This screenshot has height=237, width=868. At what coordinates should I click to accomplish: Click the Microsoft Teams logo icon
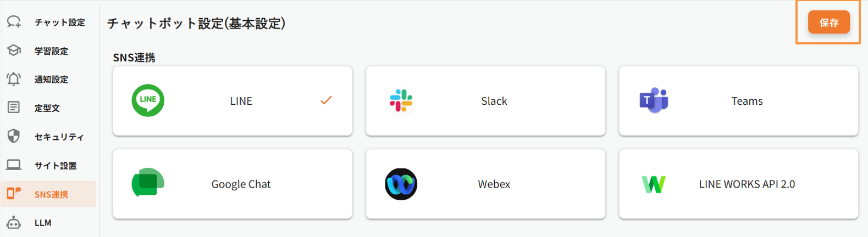[x=654, y=100]
